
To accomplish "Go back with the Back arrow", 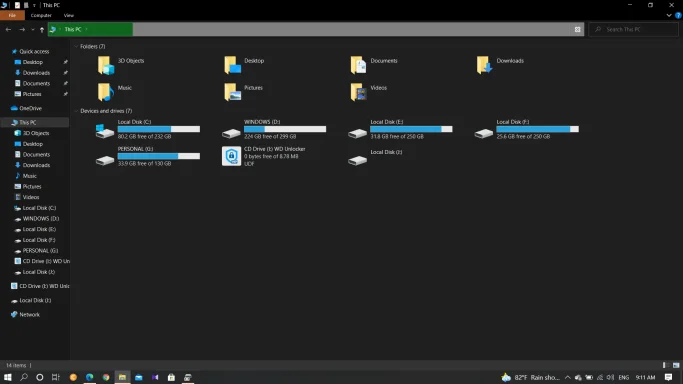I will pyautogui.click(x=8, y=30).
